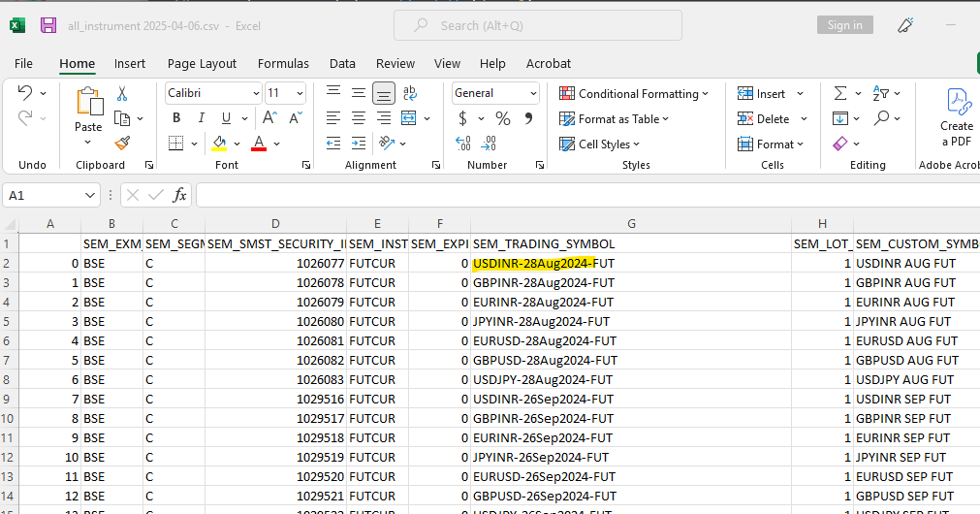Open the Font size dropdown

pos(300,93)
